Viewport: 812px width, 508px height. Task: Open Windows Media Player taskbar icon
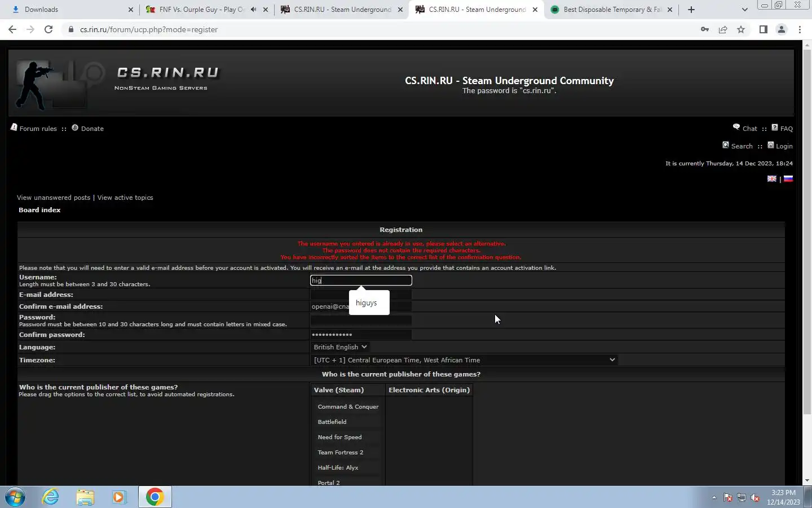(119, 497)
